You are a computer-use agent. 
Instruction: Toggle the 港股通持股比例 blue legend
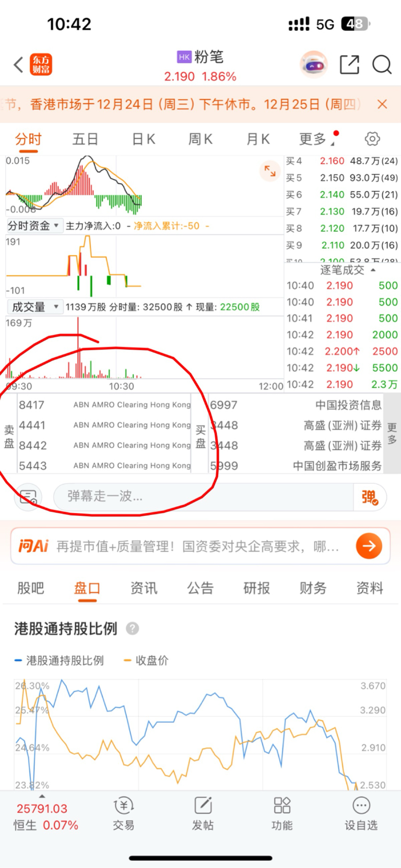pos(59,660)
